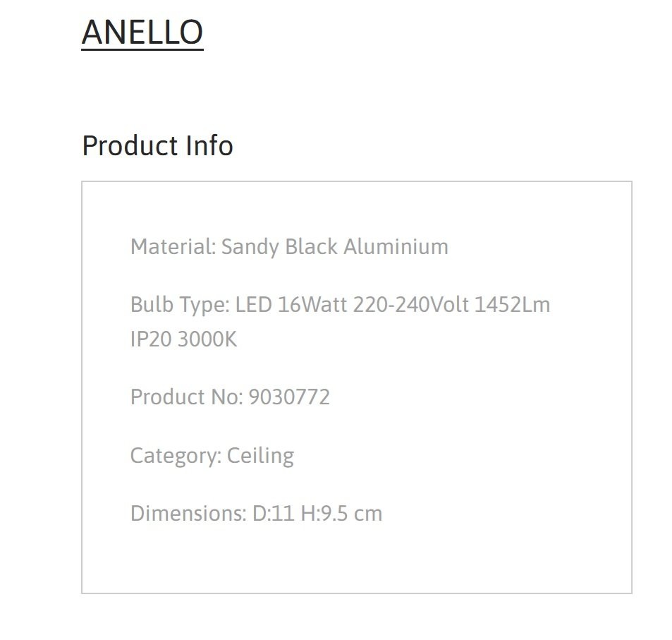Click the H:9.5 cm height value
Screen dimensions: 672x640
click(341, 514)
